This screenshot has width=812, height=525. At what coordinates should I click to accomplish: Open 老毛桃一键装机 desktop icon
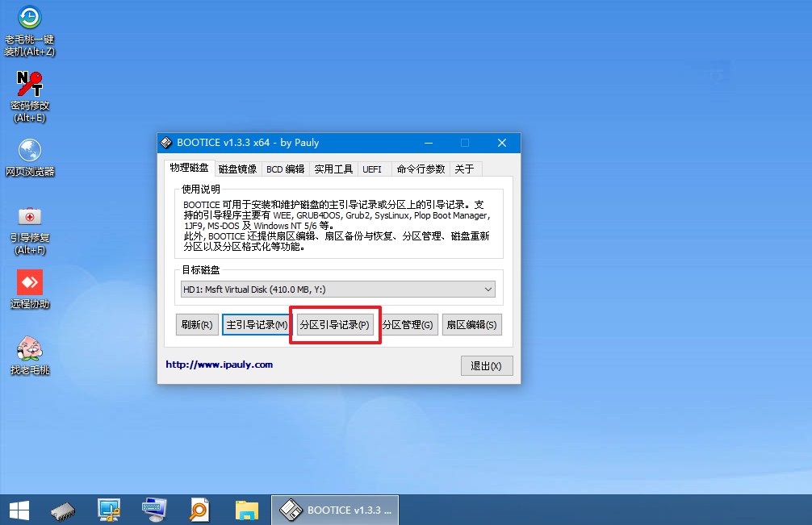point(30,31)
